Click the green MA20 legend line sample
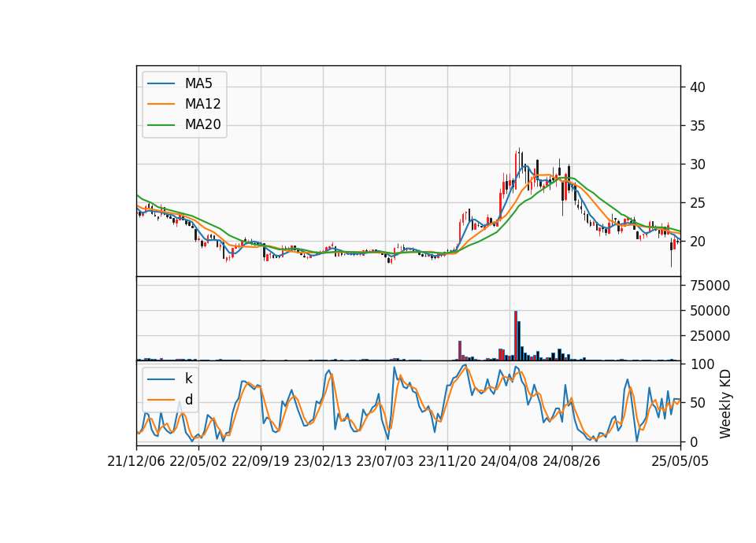Image resolution: width=756 pixels, height=543 pixels. point(161,125)
